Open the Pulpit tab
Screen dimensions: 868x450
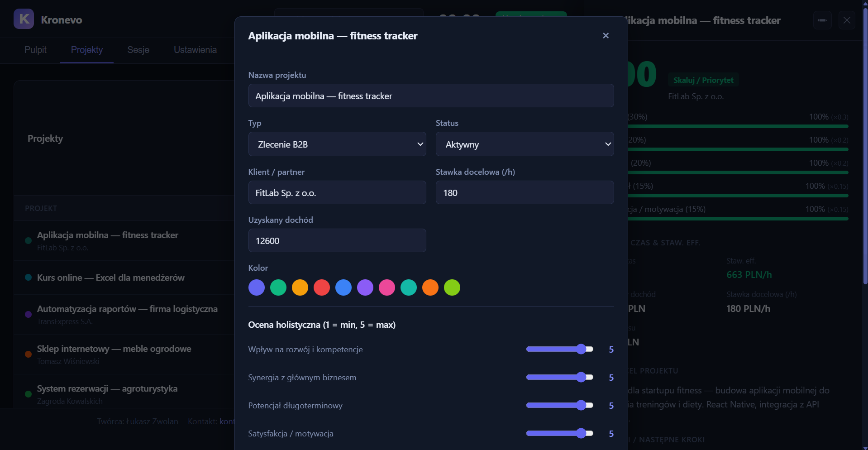(35, 50)
